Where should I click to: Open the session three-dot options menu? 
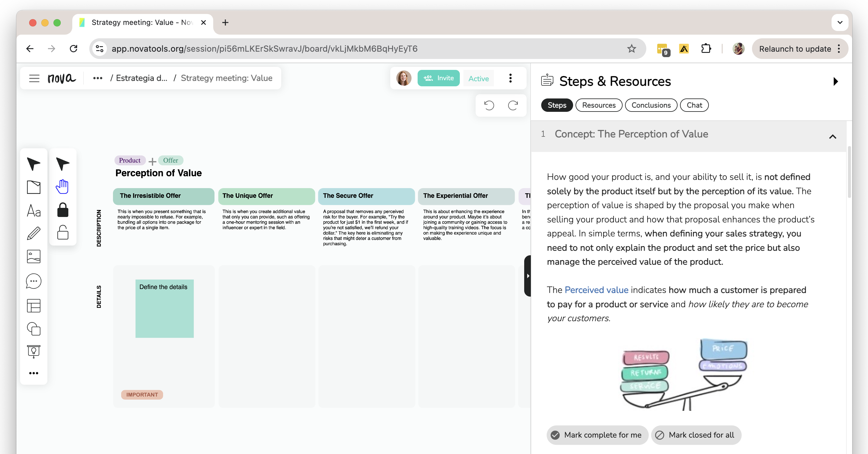510,78
